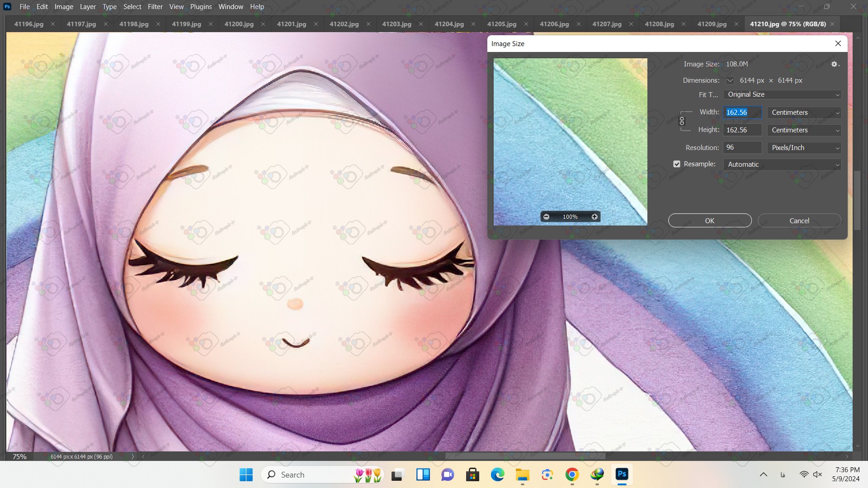Open File Explorer from the taskbar
The width and height of the screenshot is (868, 488).
point(522,474)
